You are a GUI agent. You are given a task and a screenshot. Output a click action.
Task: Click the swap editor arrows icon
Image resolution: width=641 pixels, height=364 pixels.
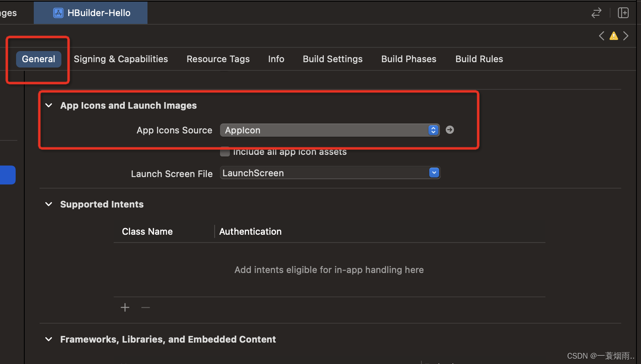pyautogui.click(x=597, y=13)
